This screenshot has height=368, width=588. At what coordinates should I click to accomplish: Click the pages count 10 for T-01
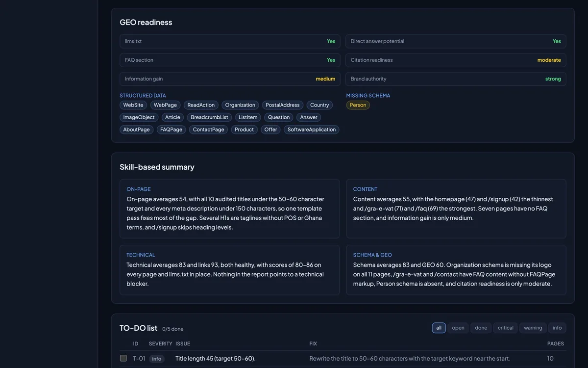pos(550,359)
